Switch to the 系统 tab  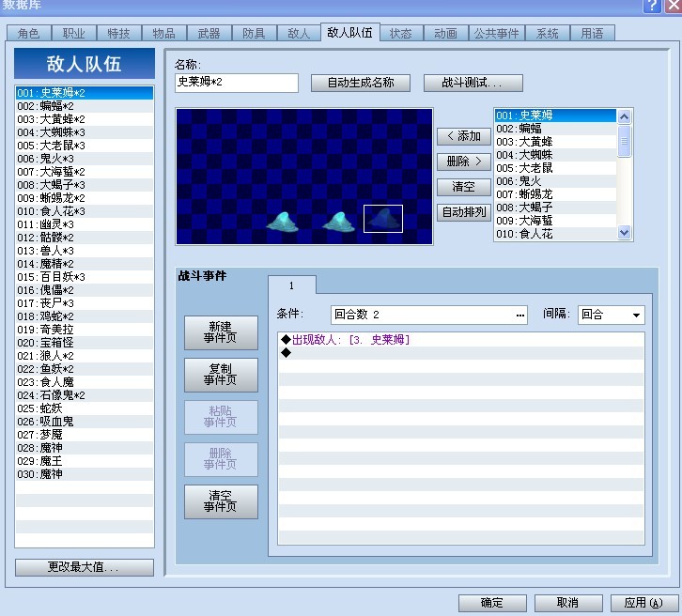(547, 33)
